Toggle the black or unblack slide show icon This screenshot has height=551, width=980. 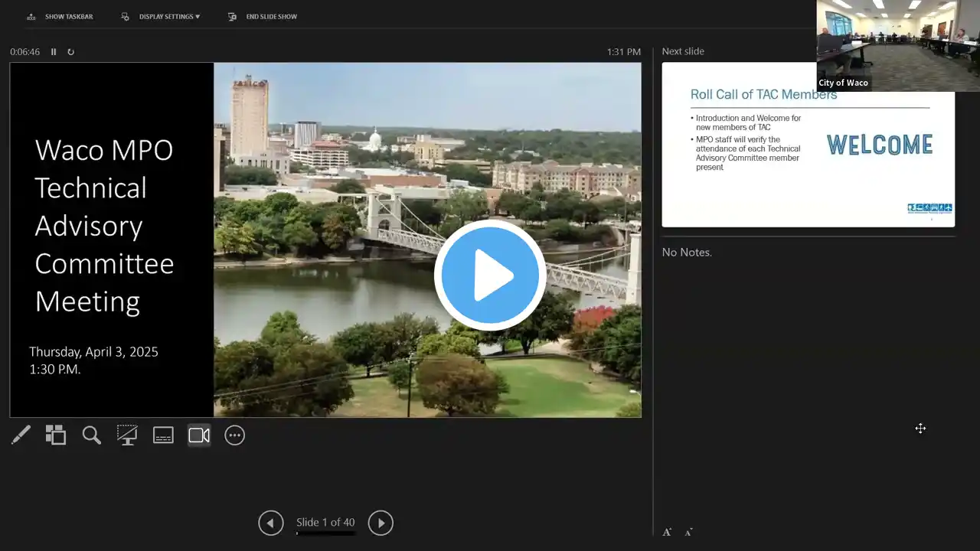[x=127, y=435]
